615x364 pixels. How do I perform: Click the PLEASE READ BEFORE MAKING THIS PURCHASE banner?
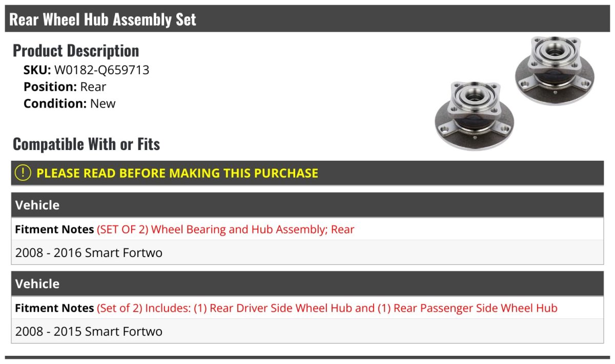tap(177, 173)
